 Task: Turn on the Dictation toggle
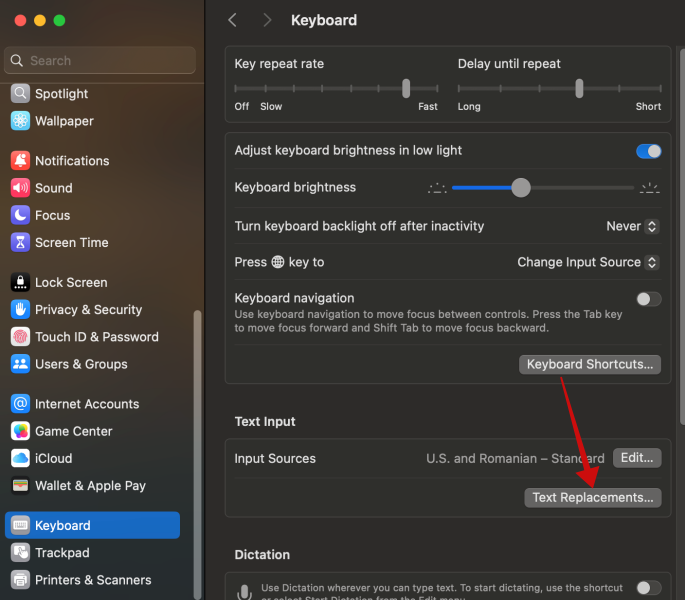648,588
